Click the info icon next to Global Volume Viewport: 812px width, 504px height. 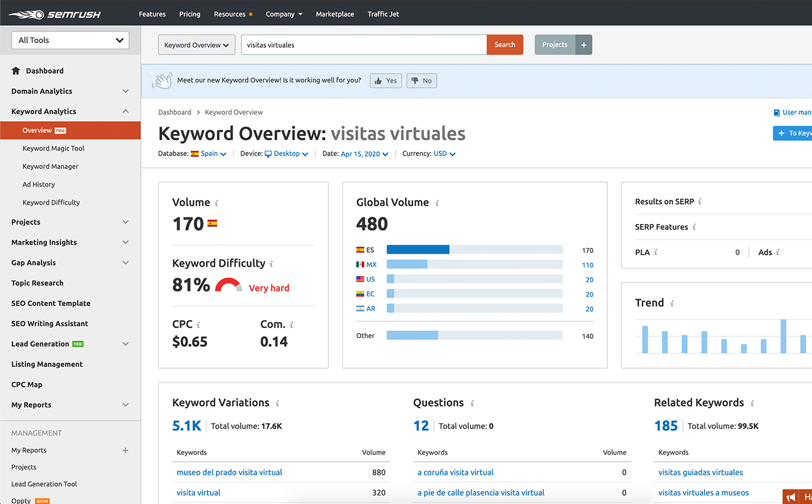pos(437,203)
